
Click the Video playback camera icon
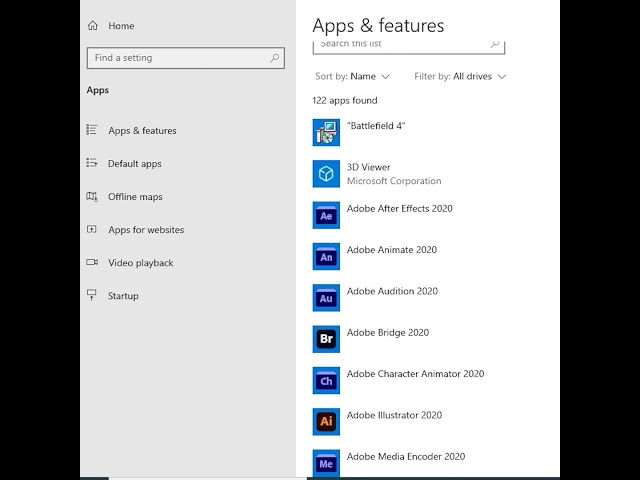pyautogui.click(x=92, y=262)
